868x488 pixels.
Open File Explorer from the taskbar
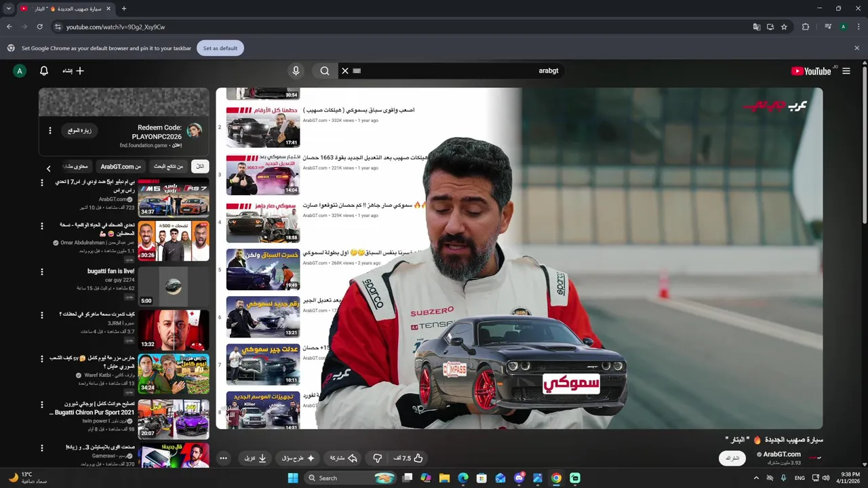click(444, 478)
